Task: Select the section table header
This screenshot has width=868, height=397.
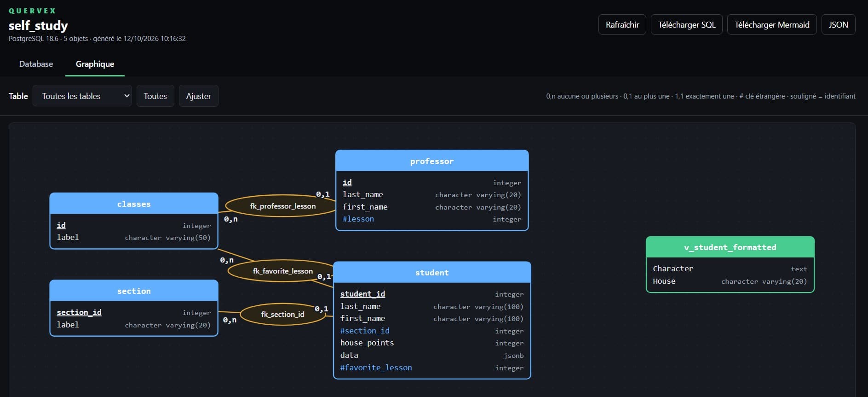Action: pyautogui.click(x=134, y=291)
